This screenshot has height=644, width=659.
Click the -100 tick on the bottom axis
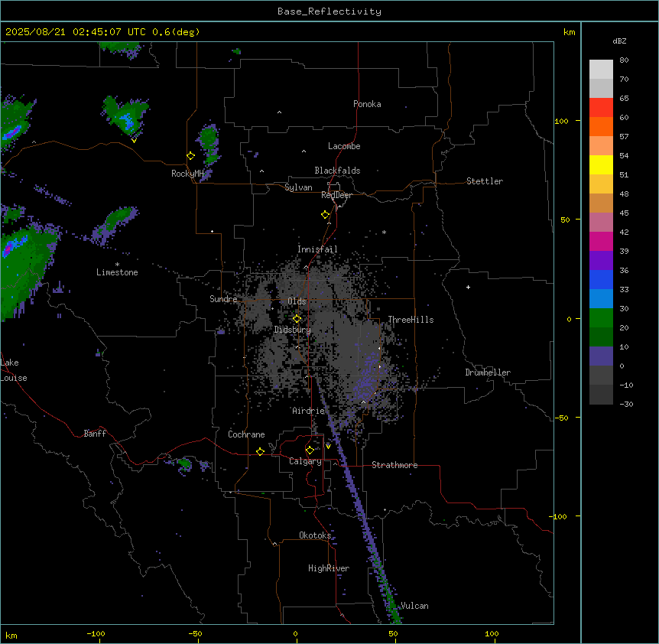coord(96,633)
